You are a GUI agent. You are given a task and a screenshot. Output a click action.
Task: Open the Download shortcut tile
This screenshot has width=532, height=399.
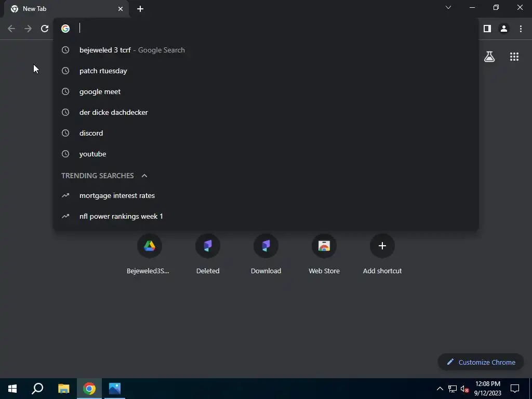pyautogui.click(x=266, y=255)
